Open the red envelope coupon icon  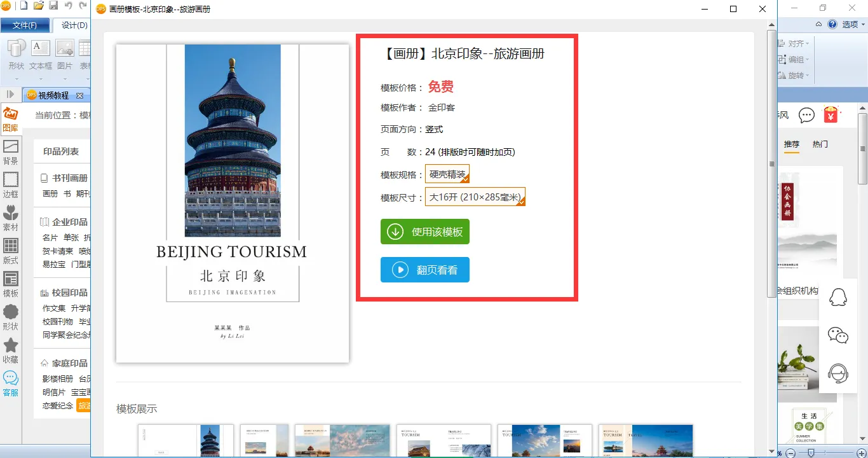(831, 114)
